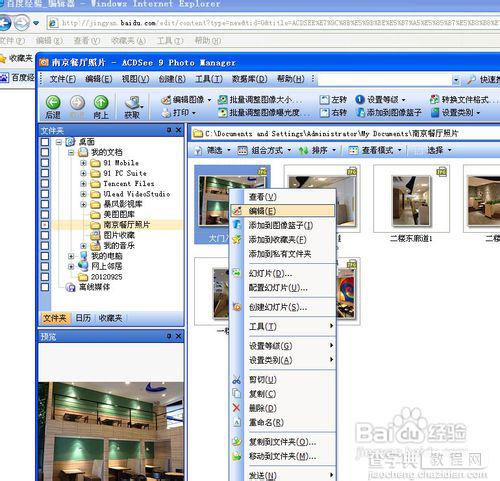Image resolution: width=500 pixels, height=481 pixels.
Task: Tick the checkbox beside 91 Mobile
Action: (45, 163)
